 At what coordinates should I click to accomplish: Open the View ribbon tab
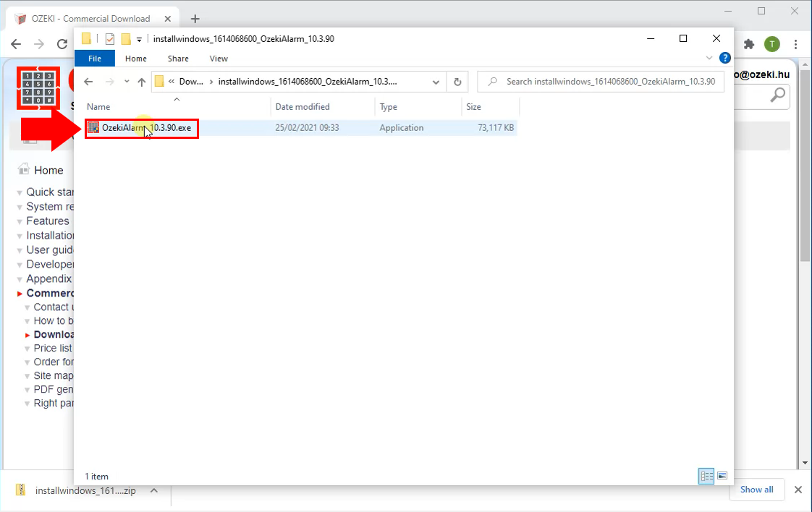(x=219, y=59)
